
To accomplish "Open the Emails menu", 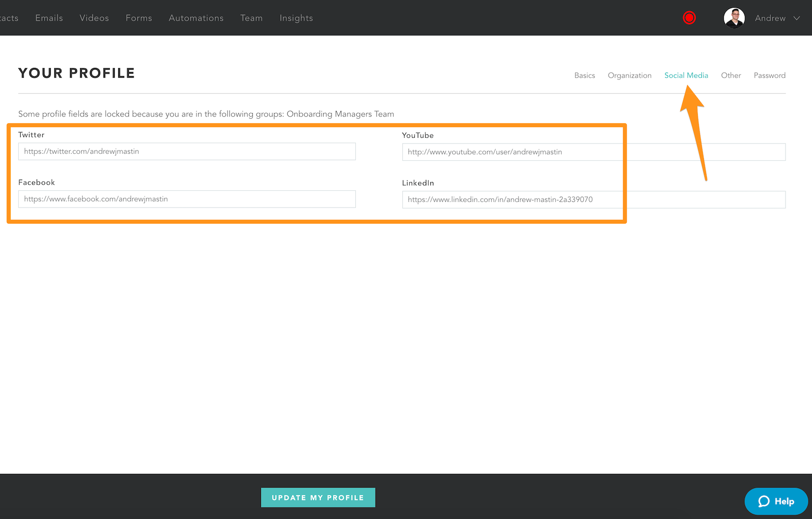I will [49, 18].
